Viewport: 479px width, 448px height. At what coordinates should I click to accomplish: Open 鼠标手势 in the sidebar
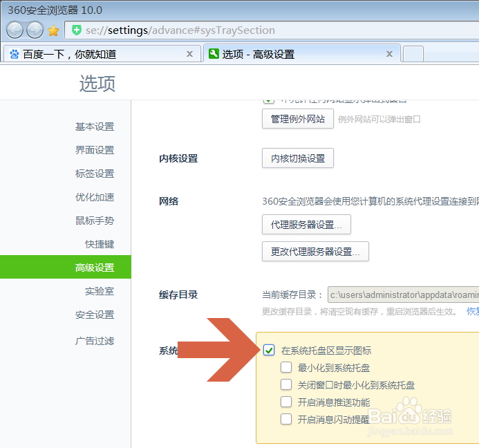pos(95,221)
